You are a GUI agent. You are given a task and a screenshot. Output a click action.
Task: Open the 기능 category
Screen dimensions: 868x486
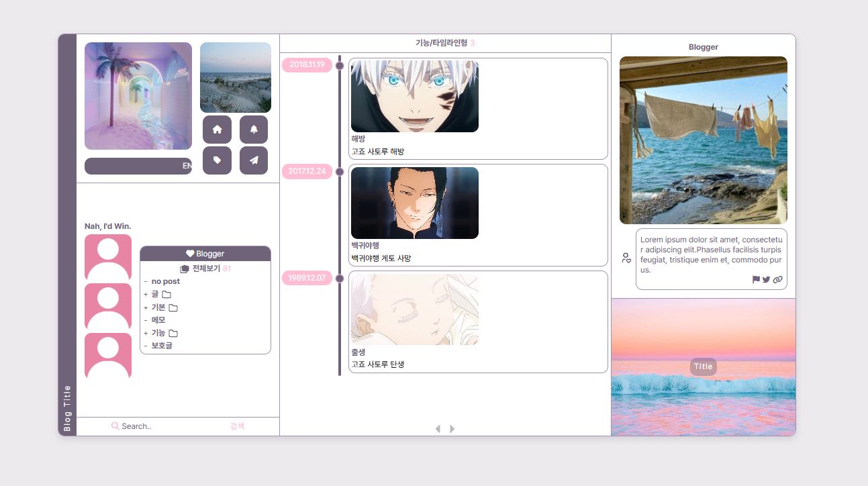pyautogui.click(x=158, y=333)
